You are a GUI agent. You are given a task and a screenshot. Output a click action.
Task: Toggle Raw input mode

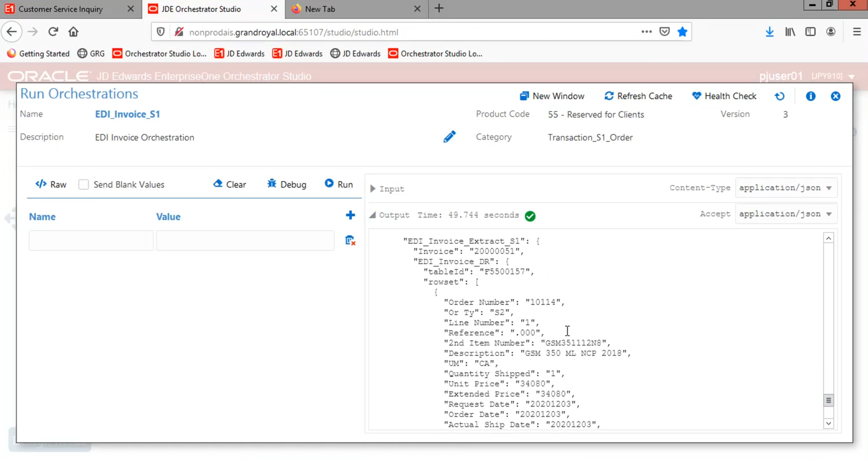(x=51, y=184)
